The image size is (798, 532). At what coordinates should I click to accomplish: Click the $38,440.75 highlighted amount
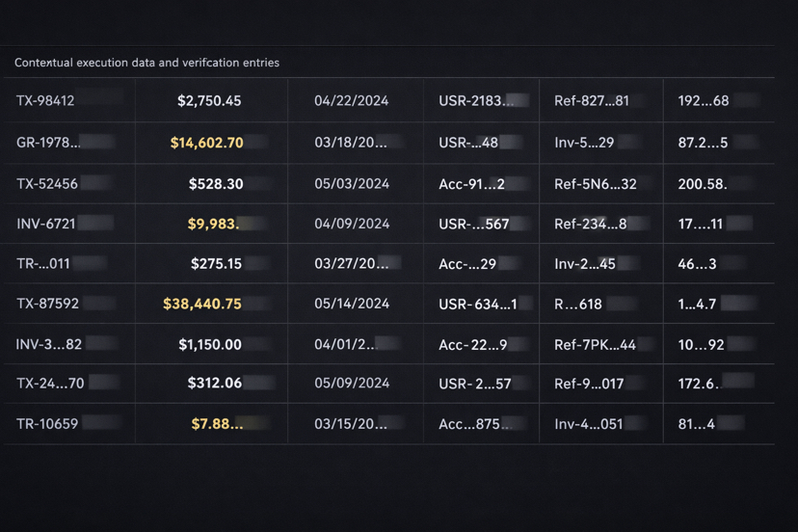click(202, 304)
